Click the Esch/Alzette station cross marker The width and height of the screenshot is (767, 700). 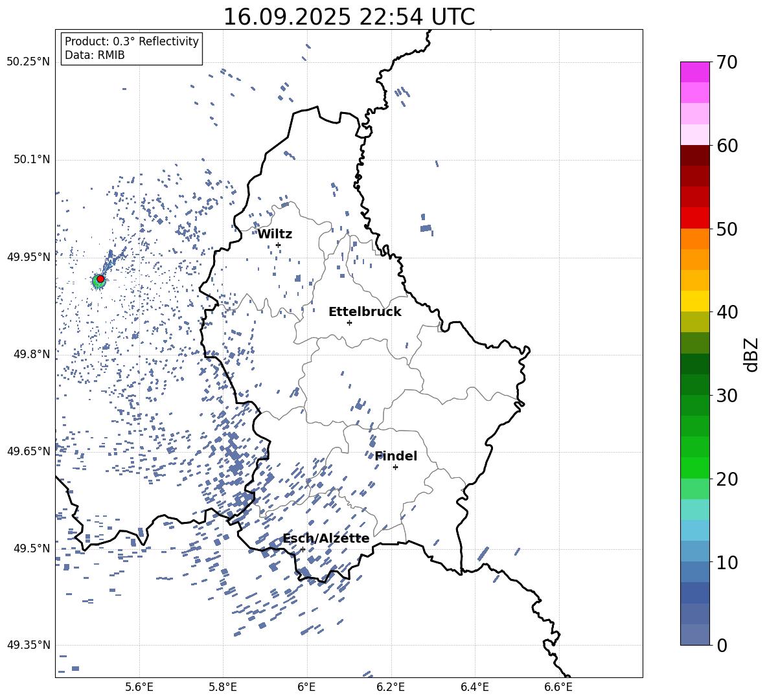pyautogui.click(x=303, y=549)
